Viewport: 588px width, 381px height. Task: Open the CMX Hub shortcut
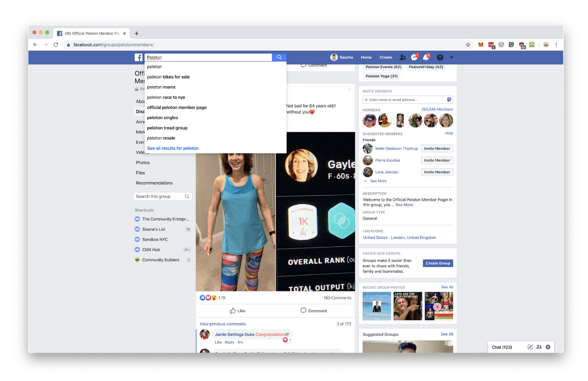[x=151, y=250]
